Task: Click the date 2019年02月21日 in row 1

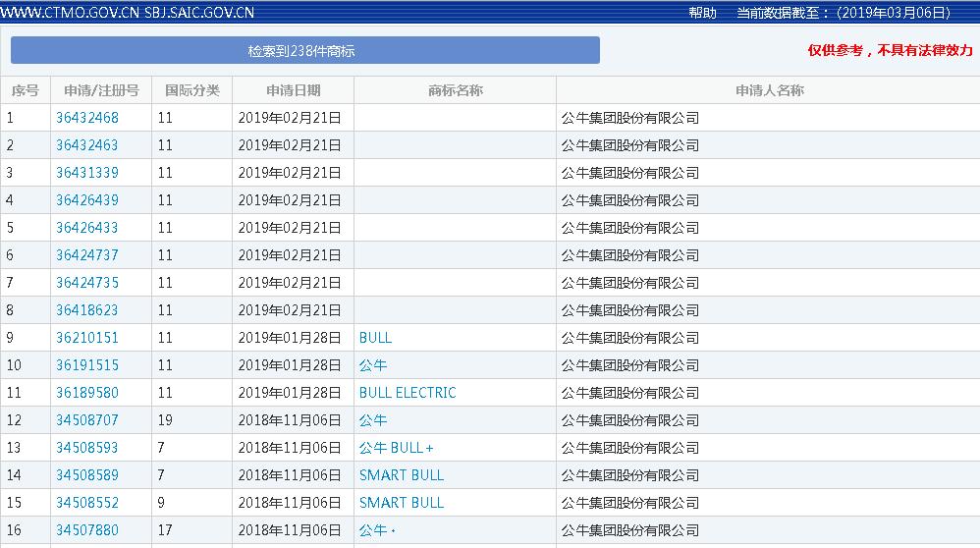Action: tap(290, 118)
